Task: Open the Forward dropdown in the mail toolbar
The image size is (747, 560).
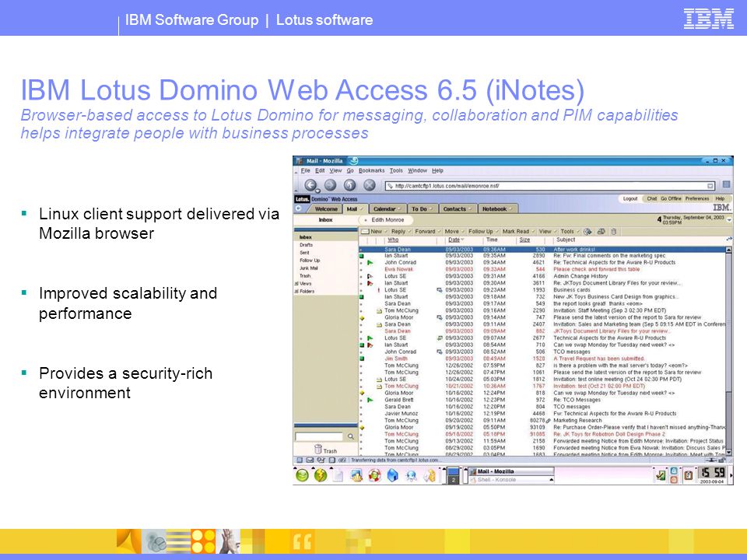Action: pyautogui.click(x=439, y=232)
